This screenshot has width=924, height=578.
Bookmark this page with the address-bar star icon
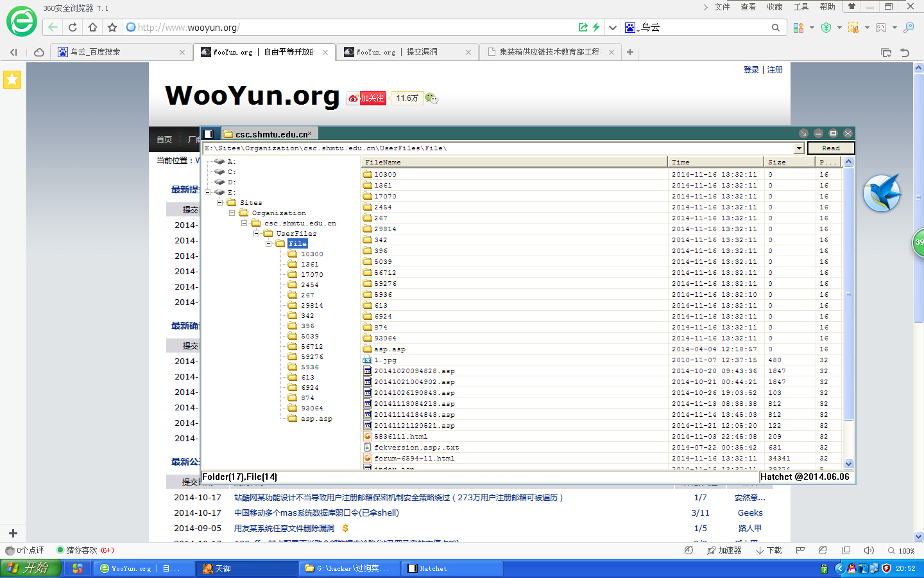click(x=112, y=27)
